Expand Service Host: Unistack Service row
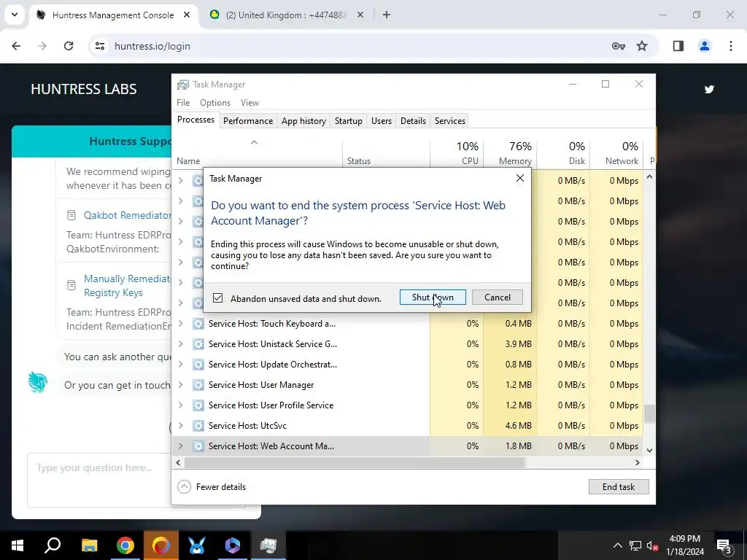This screenshot has width=747, height=560. coord(181,344)
